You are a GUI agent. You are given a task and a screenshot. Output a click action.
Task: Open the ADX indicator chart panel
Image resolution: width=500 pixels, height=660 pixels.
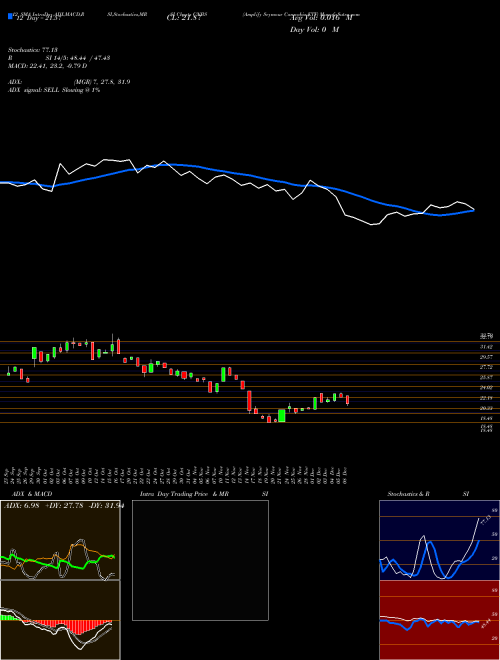[x=60, y=540]
